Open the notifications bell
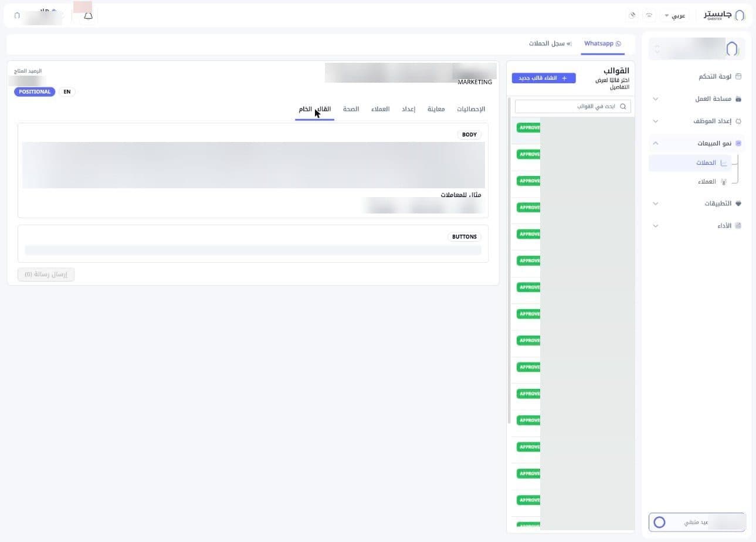This screenshot has width=756, height=542. (x=88, y=16)
